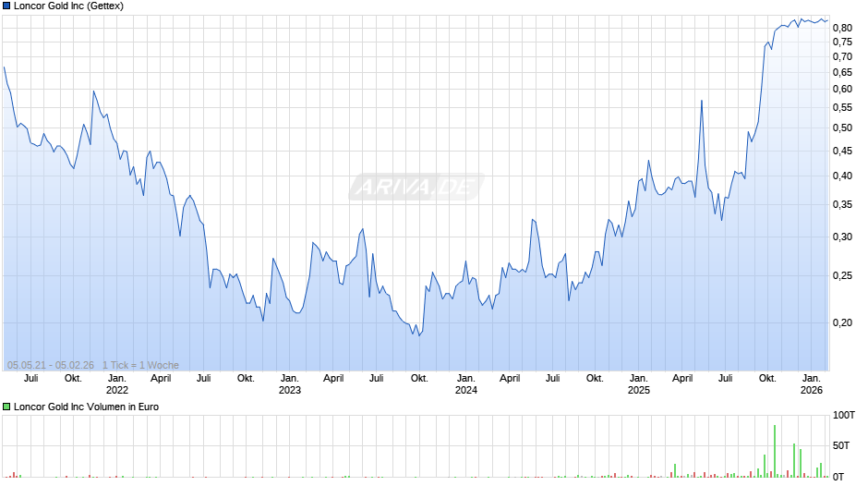Click the 50T volume axis label
This screenshot has width=868, height=486.
841,446
